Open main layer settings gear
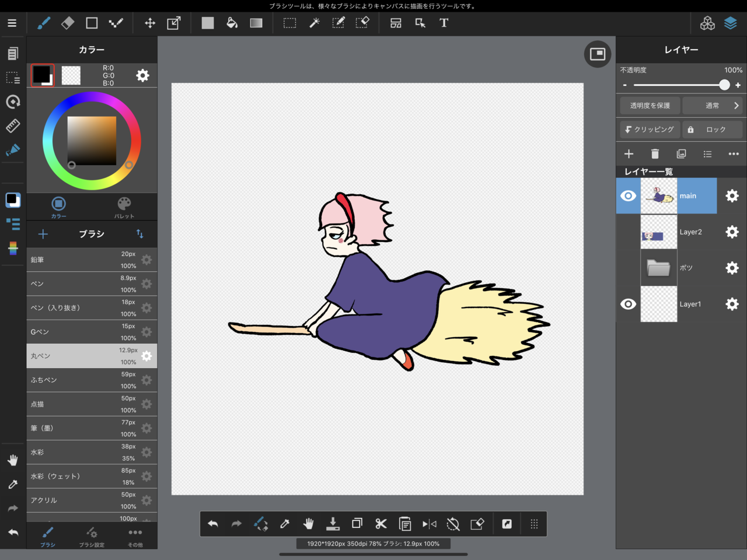Screen dimensions: 747x560 pyautogui.click(x=732, y=196)
